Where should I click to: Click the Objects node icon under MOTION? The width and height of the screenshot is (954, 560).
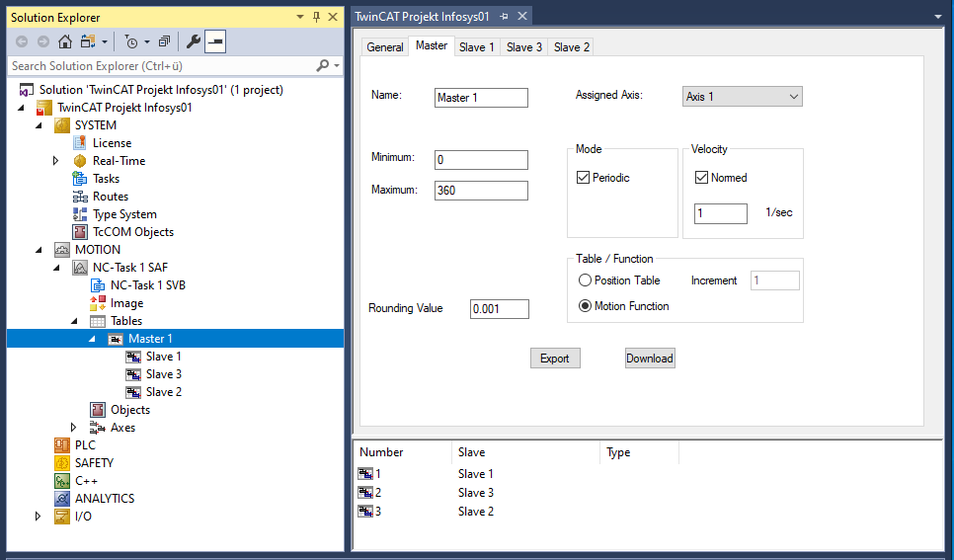(x=98, y=410)
